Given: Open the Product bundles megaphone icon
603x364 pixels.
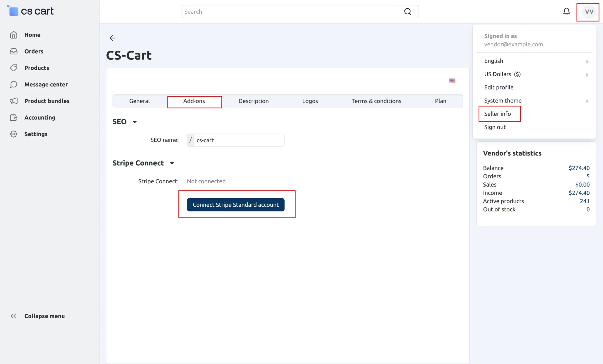Looking at the screenshot, I should click(13, 101).
